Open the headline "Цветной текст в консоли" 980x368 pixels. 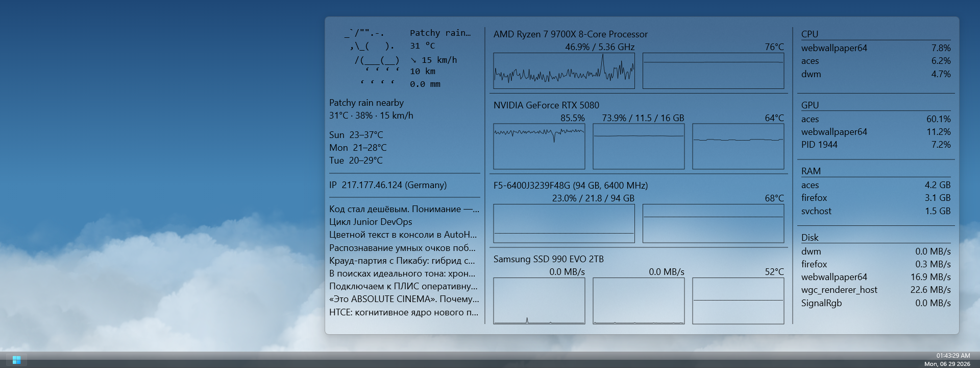[403, 235]
